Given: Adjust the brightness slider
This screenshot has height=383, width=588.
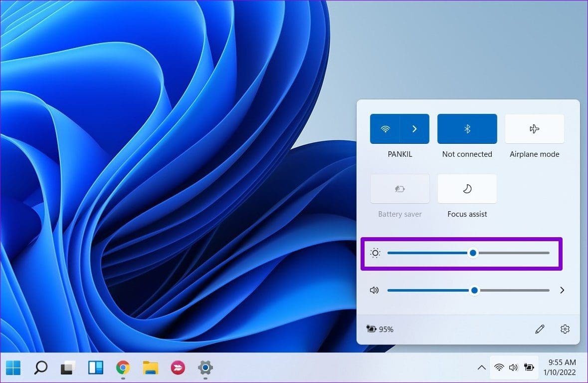Looking at the screenshot, I should [473, 253].
